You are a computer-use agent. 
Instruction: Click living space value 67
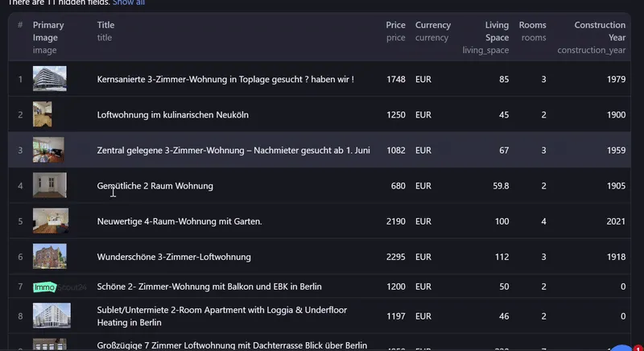coord(504,151)
